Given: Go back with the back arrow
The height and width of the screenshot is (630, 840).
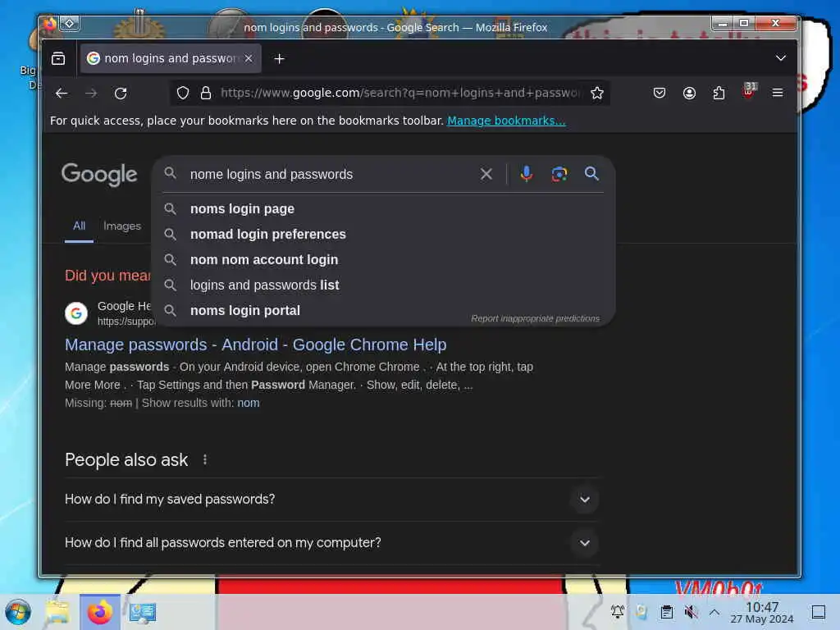Looking at the screenshot, I should [62, 94].
